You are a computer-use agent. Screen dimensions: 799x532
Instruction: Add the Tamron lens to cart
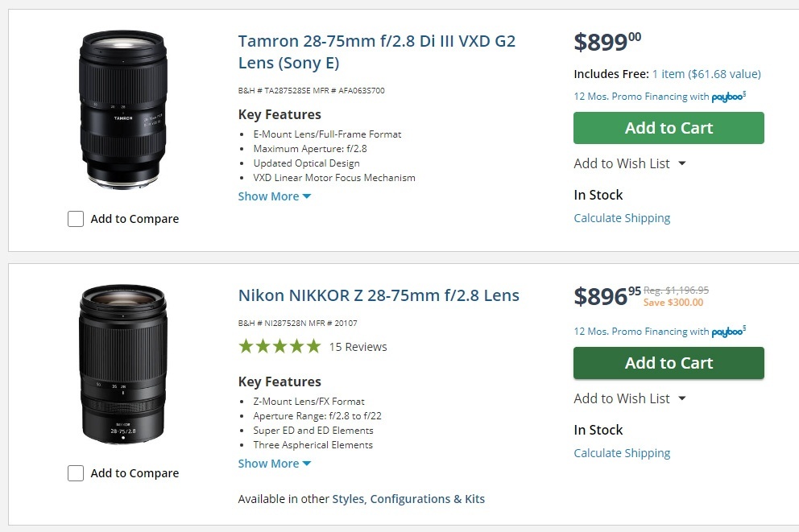coord(669,128)
